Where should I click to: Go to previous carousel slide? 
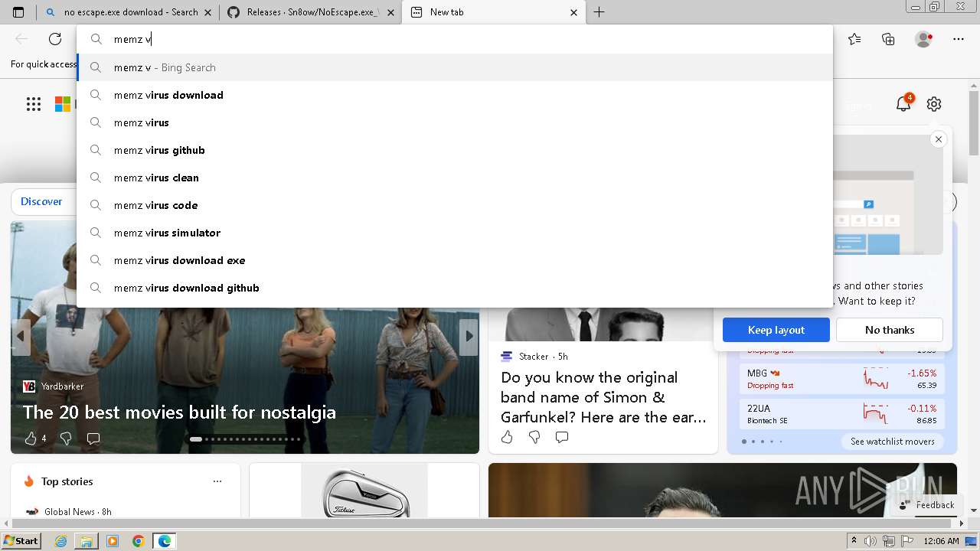click(21, 336)
